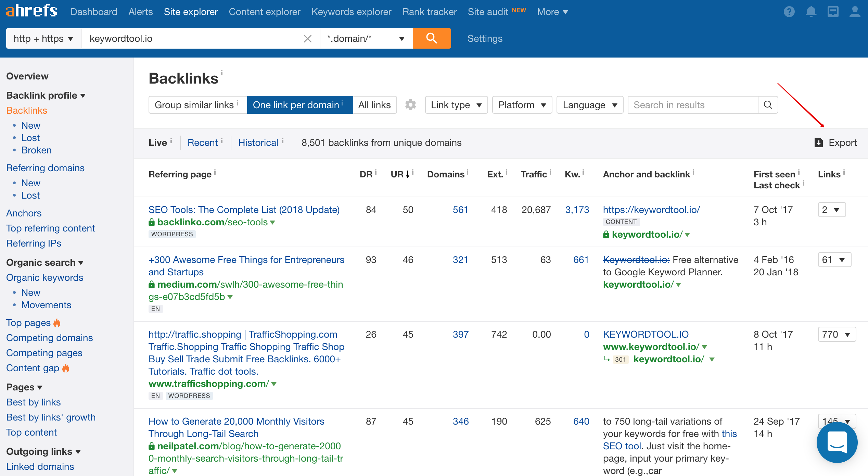Expand links dropdown showing 770
Viewport: 868px width, 476px height.
tap(837, 334)
